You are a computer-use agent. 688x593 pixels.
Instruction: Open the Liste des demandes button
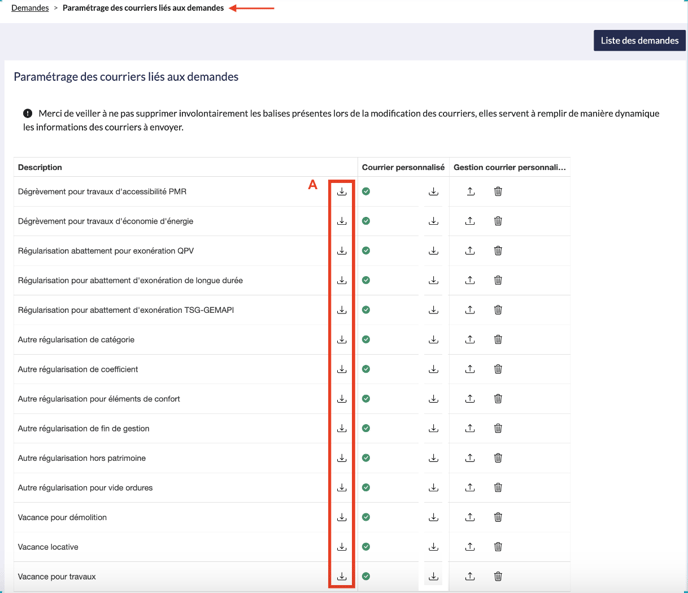pyautogui.click(x=639, y=41)
